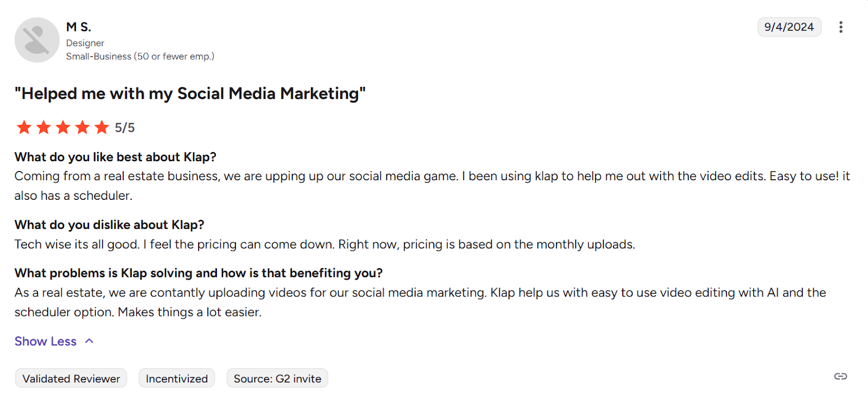Click the review title about Social Media Marketing

[190, 94]
